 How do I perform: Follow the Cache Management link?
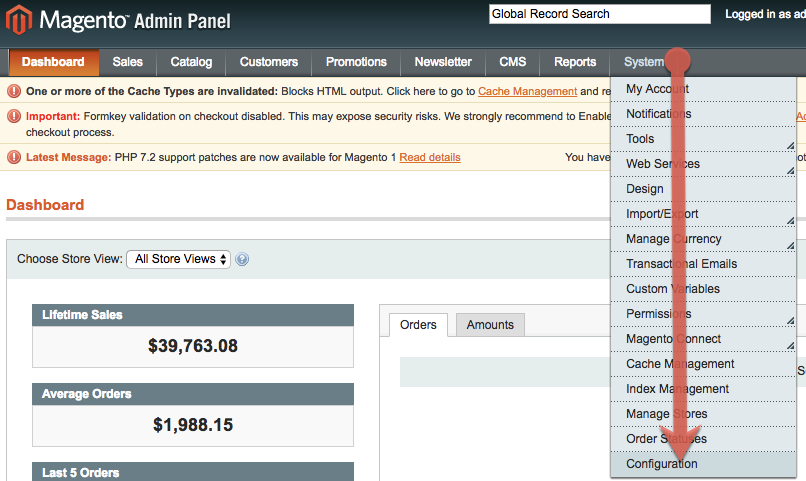click(527, 91)
